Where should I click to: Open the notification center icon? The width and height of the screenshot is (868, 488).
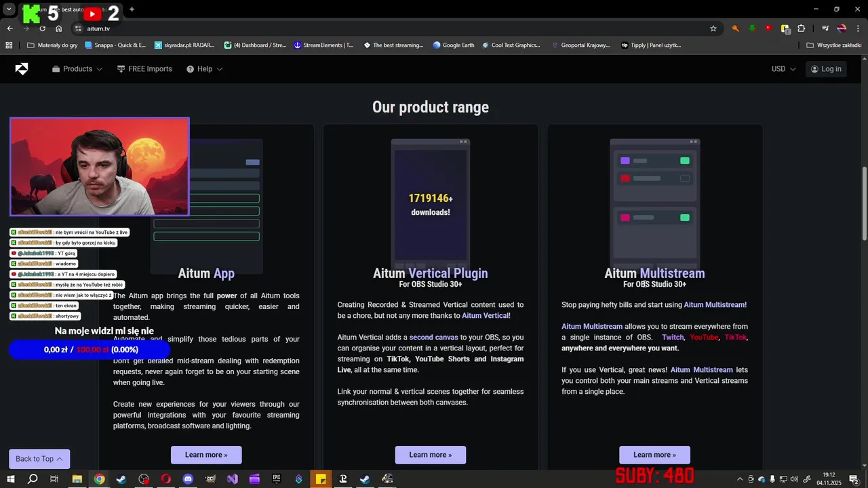point(854,479)
